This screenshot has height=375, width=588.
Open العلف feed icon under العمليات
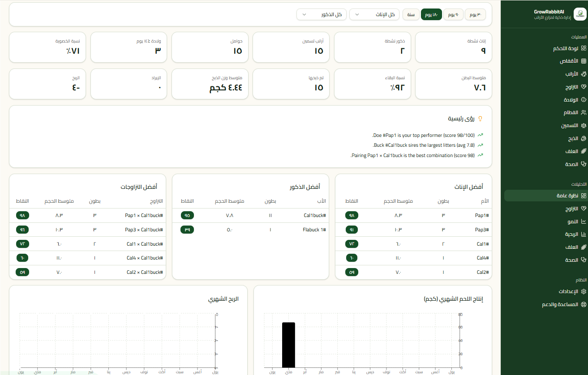point(584,151)
